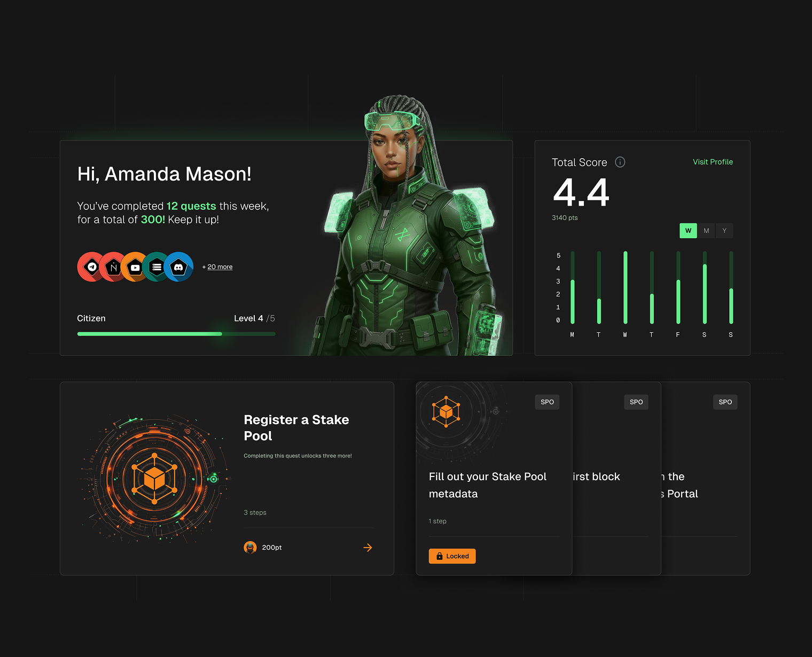Click the SPO tag on the Portal card
This screenshot has height=657, width=812.
(x=725, y=402)
